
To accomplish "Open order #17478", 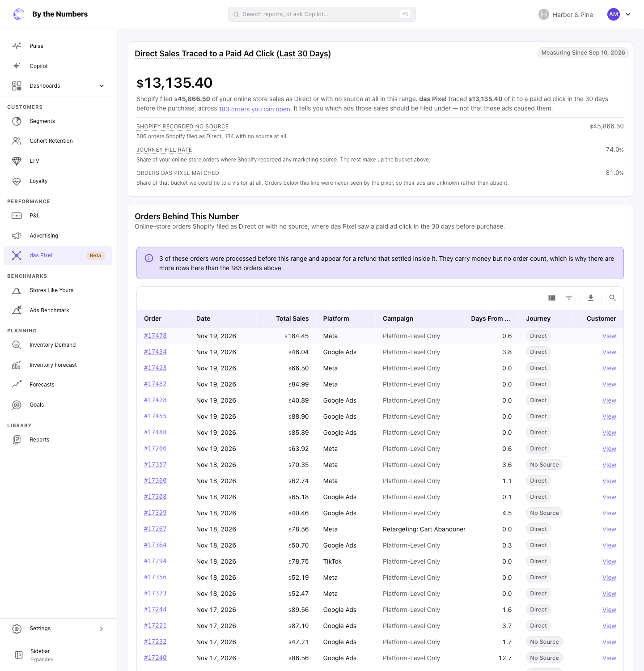I will tap(155, 336).
